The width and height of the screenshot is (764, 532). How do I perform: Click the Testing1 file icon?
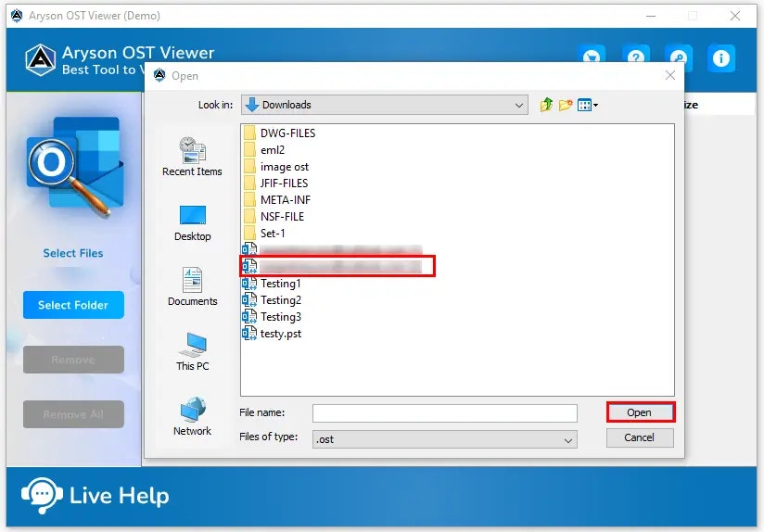coord(249,284)
